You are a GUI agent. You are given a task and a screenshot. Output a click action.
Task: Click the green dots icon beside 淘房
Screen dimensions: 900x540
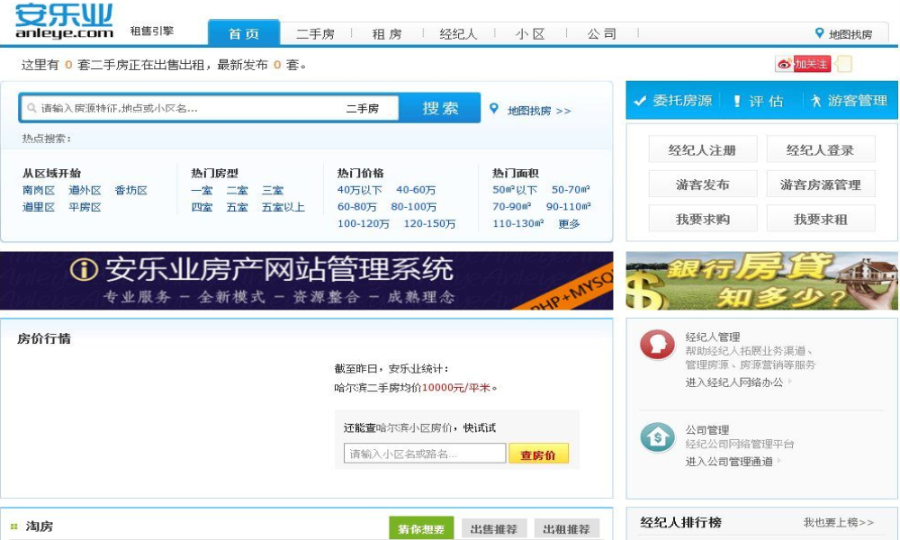(x=14, y=526)
